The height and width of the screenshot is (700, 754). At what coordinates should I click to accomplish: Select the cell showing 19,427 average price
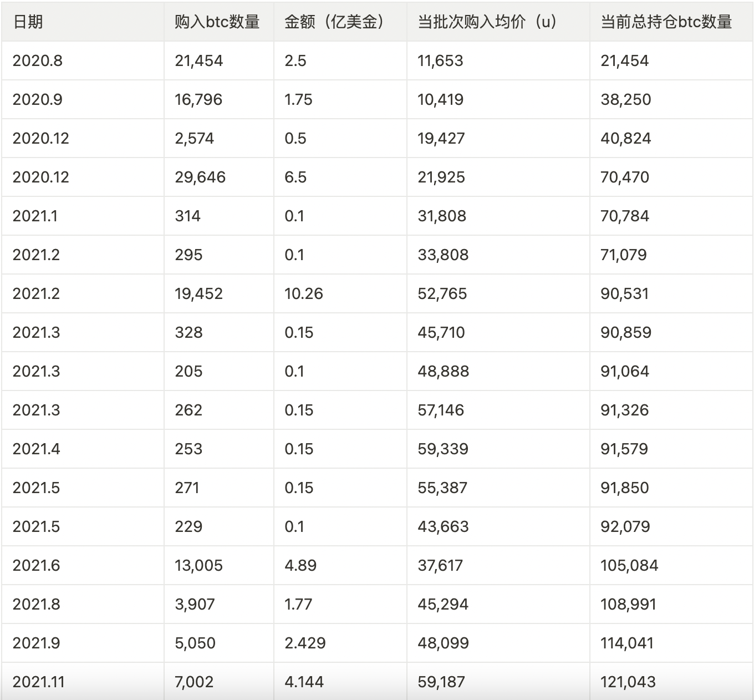point(441,138)
